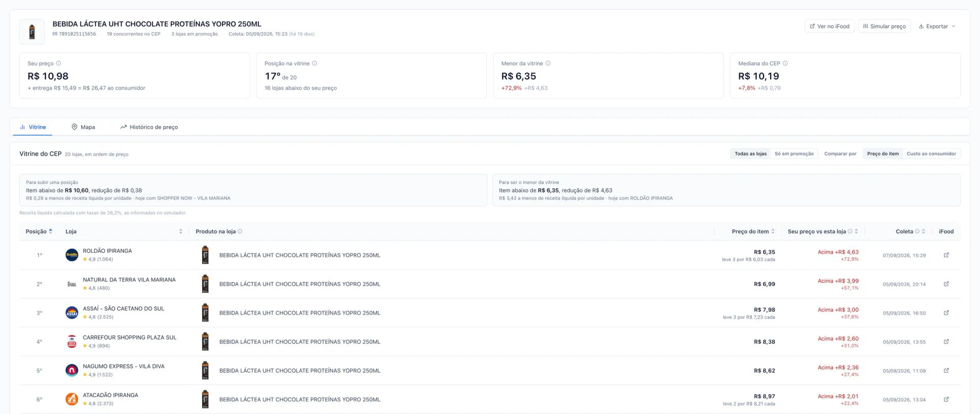Click Ver no iFood button
This screenshot has width=980, height=414.
pos(829,26)
